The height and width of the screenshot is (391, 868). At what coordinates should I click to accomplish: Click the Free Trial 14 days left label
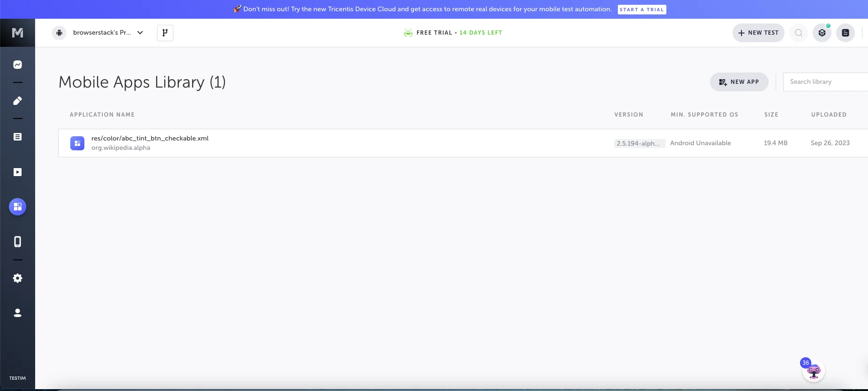(459, 33)
